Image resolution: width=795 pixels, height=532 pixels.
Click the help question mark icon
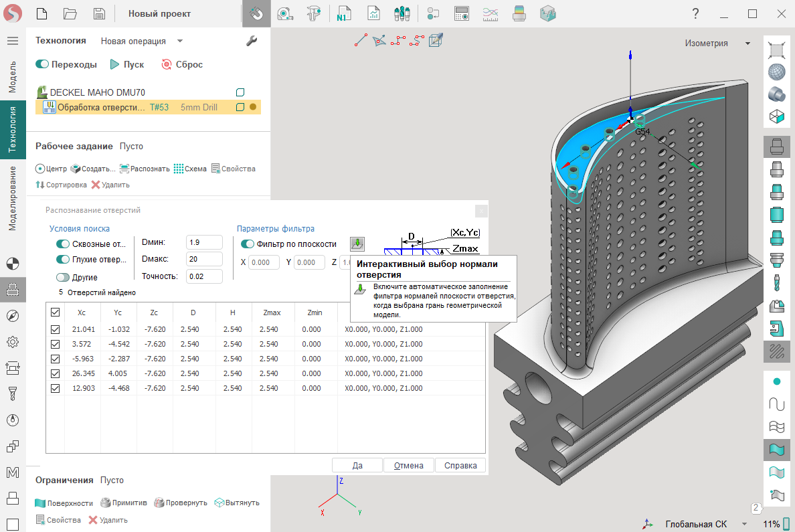(x=695, y=13)
